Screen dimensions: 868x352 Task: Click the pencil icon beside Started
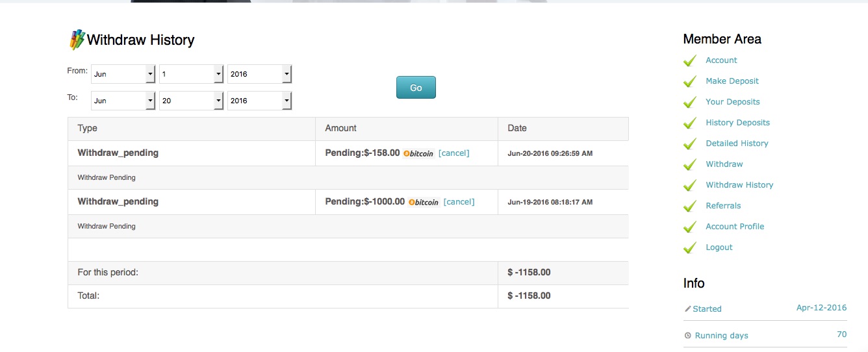pyautogui.click(x=688, y=309)
